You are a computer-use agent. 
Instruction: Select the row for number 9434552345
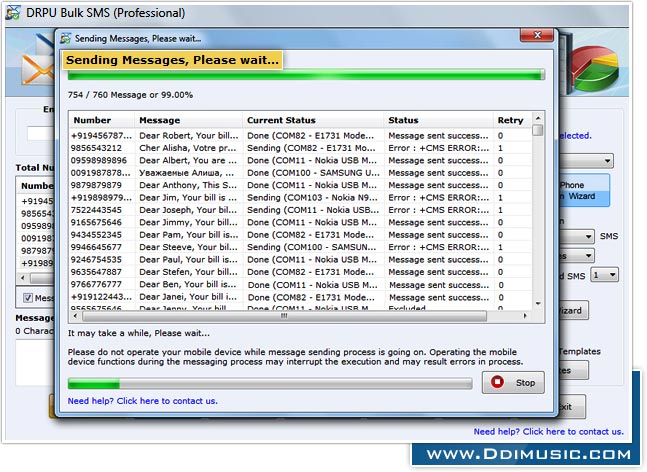(x=300, y=234)
